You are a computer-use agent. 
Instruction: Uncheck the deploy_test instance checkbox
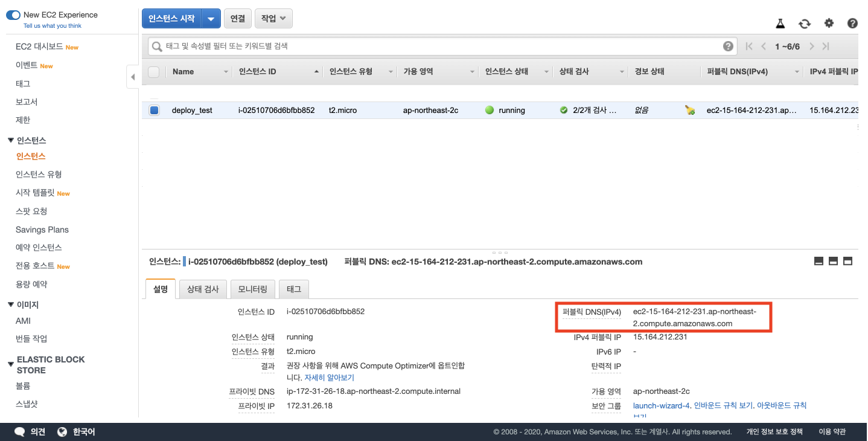(154, 110)
